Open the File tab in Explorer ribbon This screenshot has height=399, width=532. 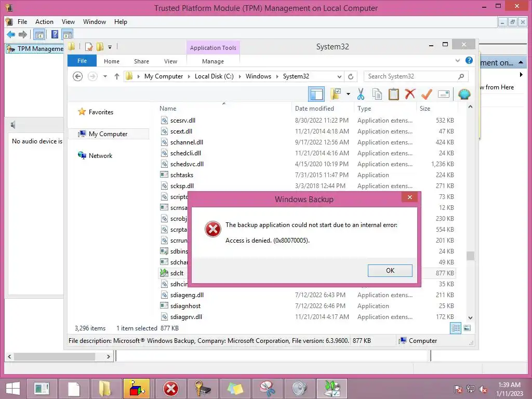point(82,61)
